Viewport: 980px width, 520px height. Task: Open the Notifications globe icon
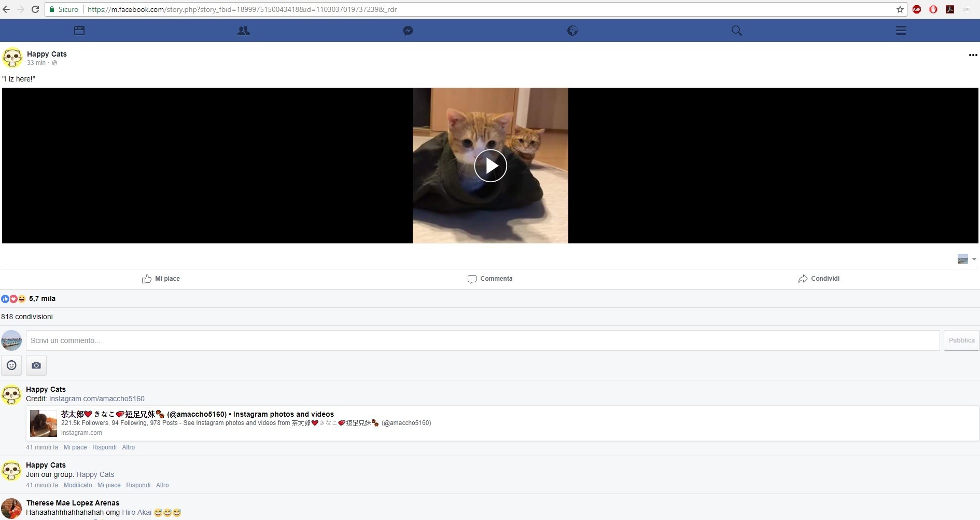pyautogui.click(x=572, y=31)
